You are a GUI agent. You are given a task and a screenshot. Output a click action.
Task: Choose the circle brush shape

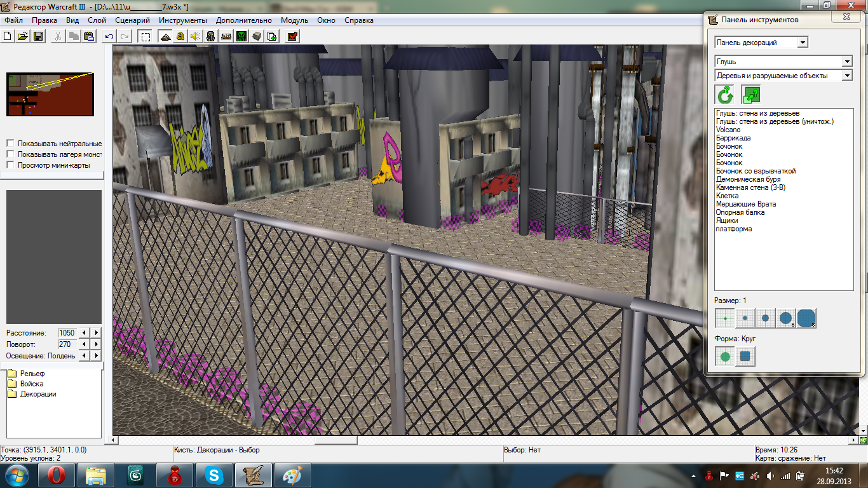(x=725, y=356)
